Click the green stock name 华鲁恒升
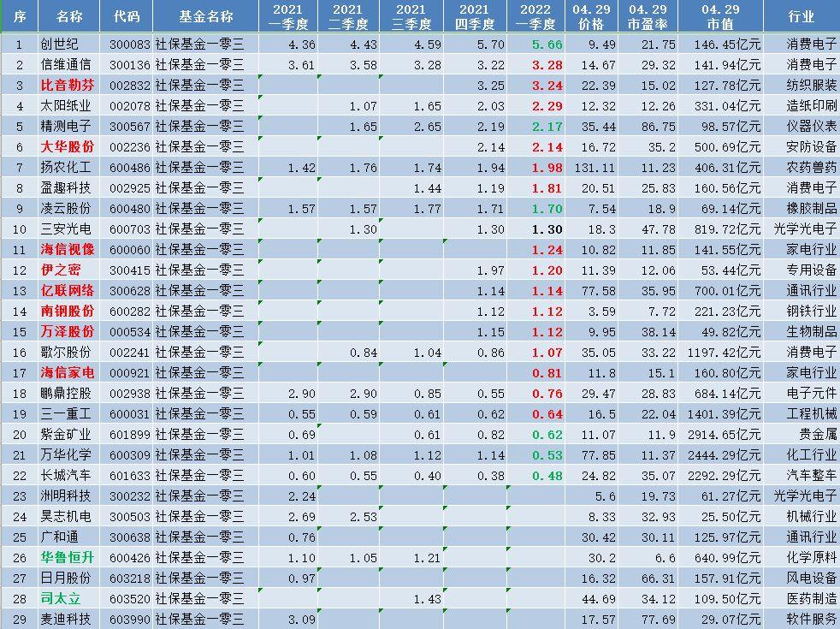This screenshot has height=629, width=840. click(x=68, y=558)
